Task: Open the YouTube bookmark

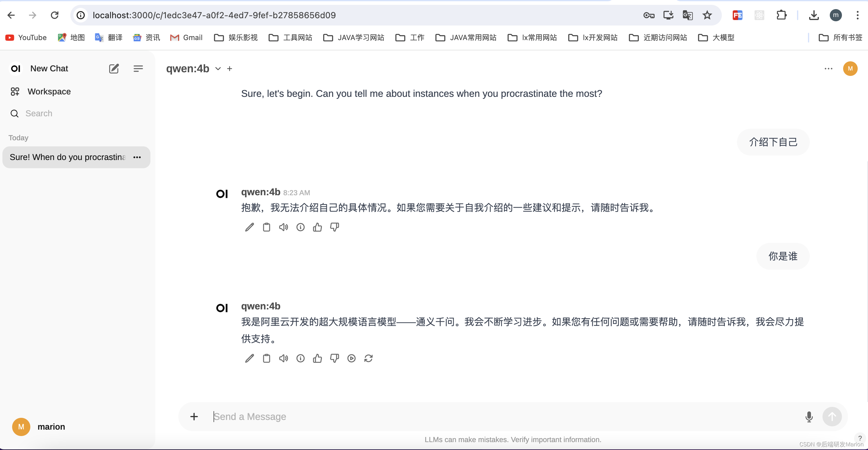Action: coord(26,37)
